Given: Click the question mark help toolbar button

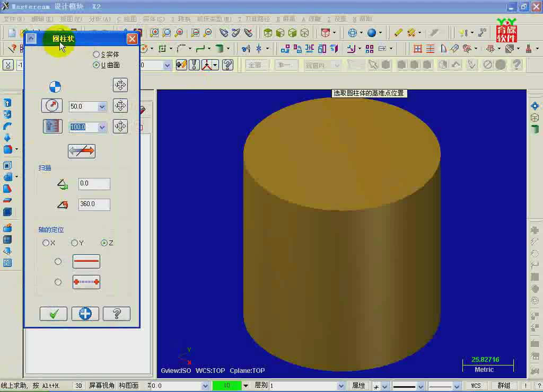Looking at the screenshot, I should [x=227, y=65].
